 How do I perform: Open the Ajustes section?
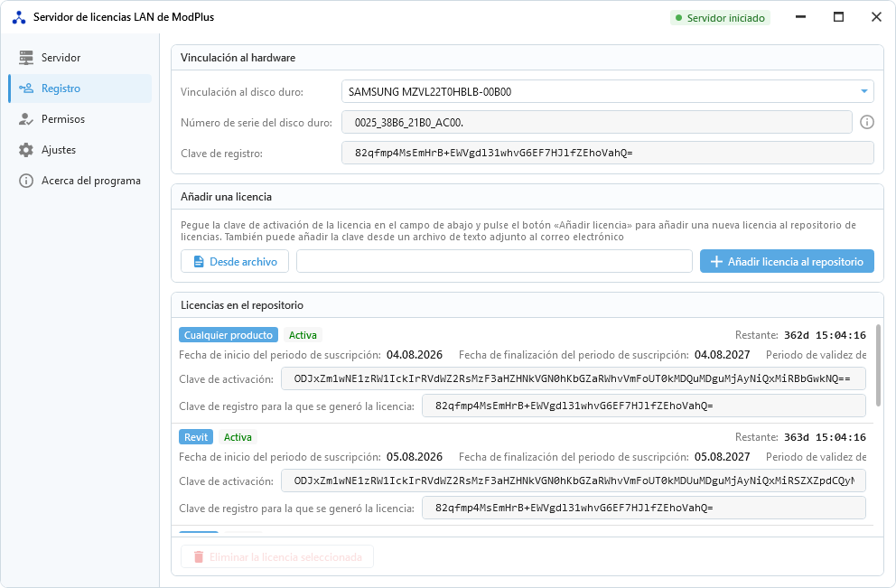click(x=80, y=150)
